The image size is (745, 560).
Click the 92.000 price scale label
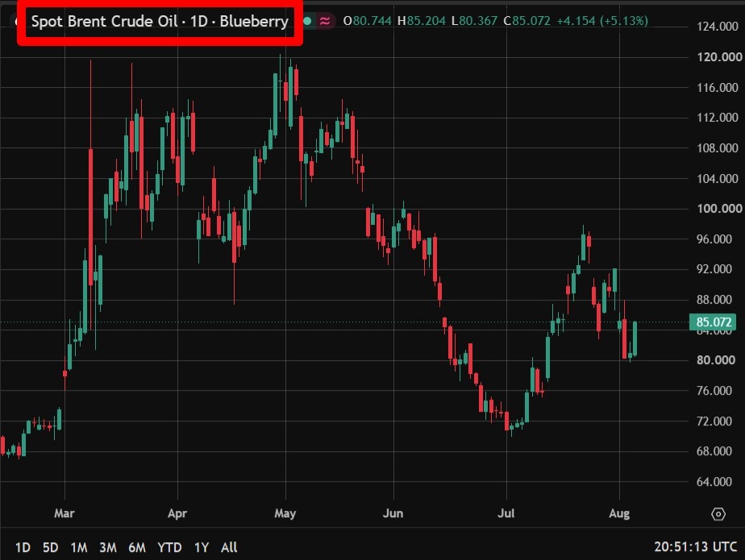coord(714,269)
